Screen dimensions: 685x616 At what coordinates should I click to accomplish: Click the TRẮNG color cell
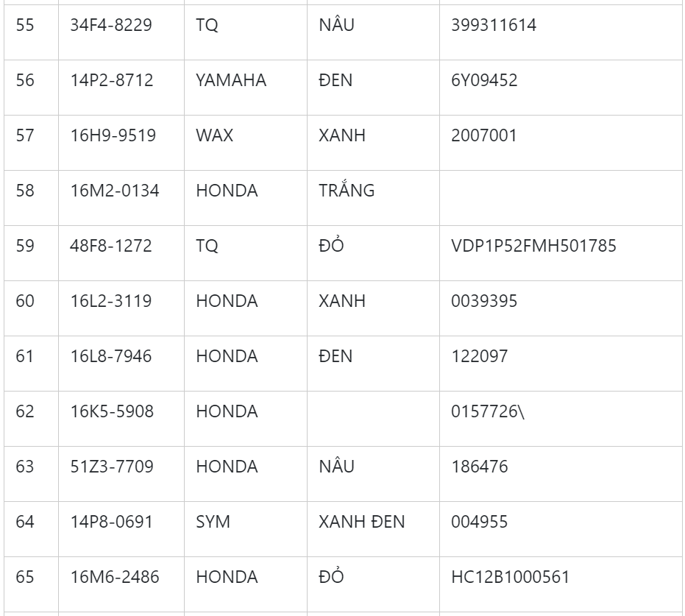(347, 191)
